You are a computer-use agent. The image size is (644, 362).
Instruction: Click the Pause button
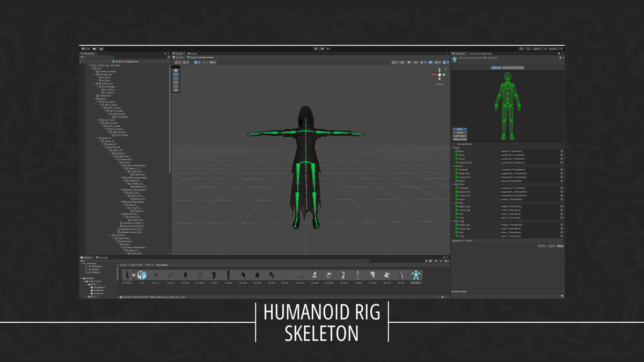(322, 49)
